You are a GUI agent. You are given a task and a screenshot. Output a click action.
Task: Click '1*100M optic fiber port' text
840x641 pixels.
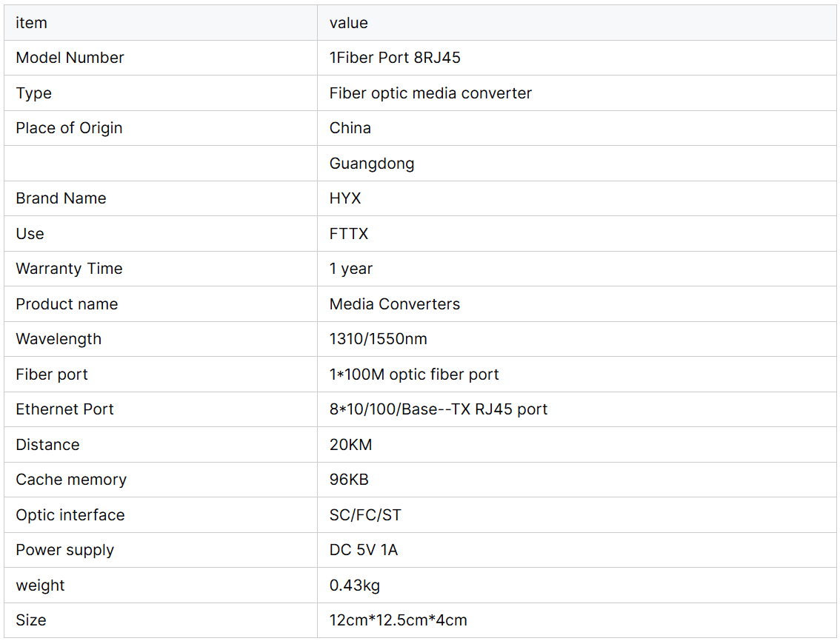(x=414, y=375)
